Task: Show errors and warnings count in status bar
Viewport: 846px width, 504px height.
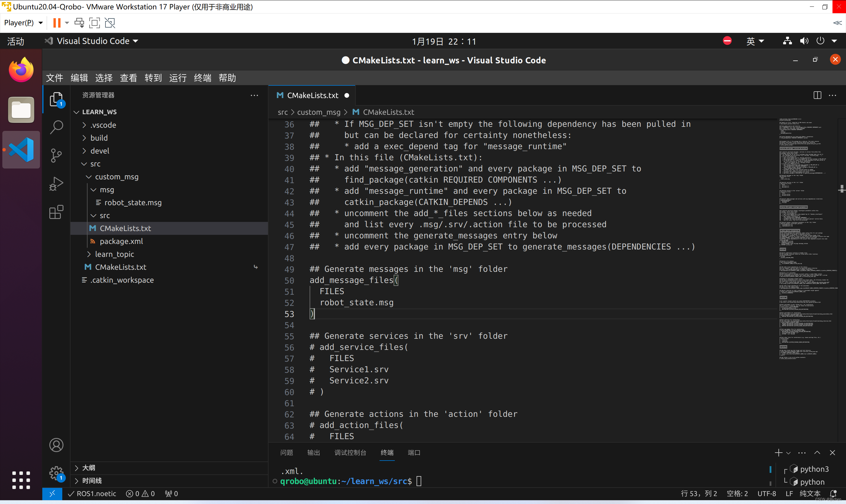Action: (140, 493)
